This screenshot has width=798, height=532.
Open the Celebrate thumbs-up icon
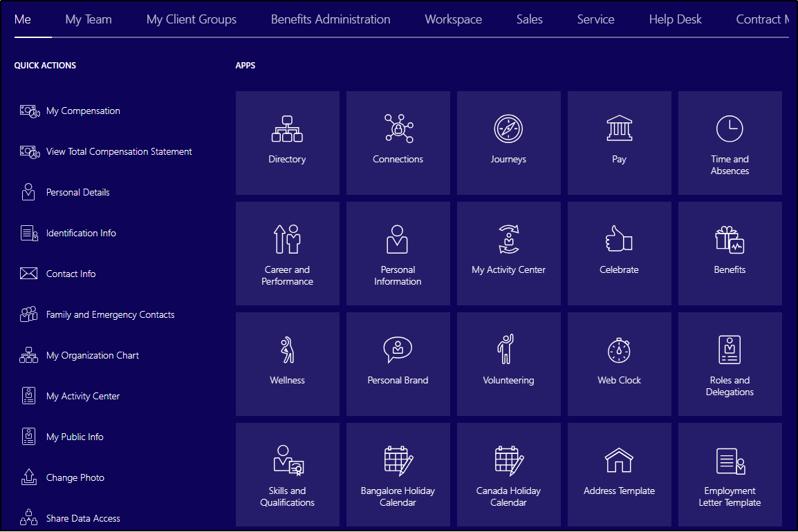point(619,240)
